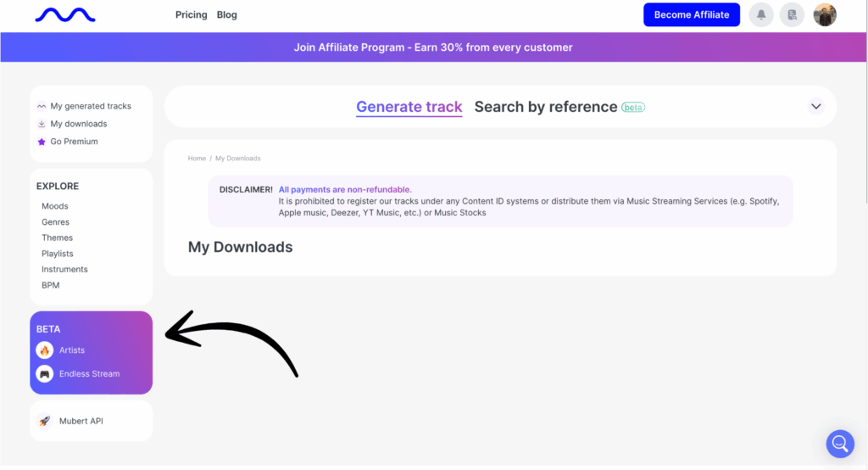Open the search chat bubble icon
Viewport: 868px width, 470px height.
[839, 443]
